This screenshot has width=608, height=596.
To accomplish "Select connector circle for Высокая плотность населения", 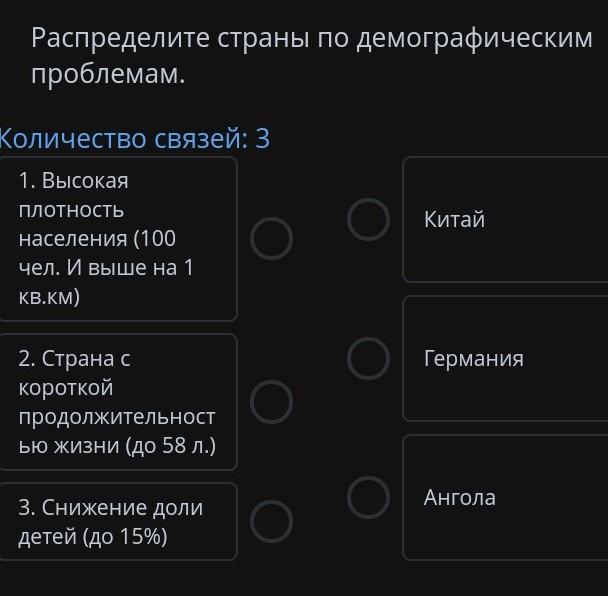I will (x=271, y=238).
